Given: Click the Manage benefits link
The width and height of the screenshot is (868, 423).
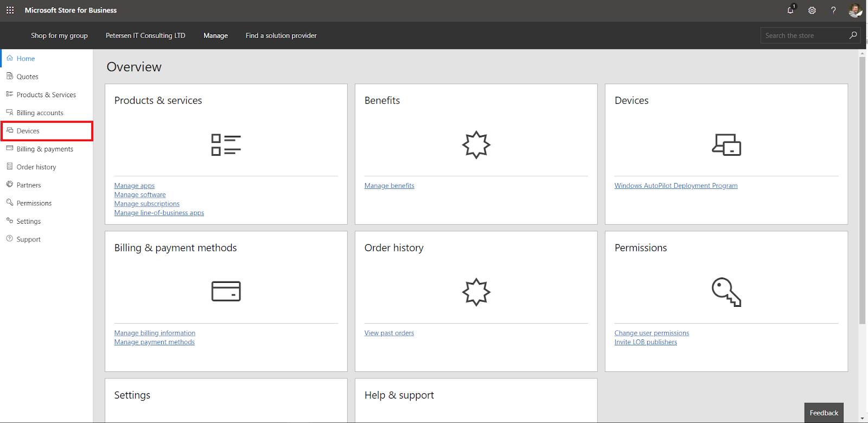Looking at the screenshot, I should point(390,186).
